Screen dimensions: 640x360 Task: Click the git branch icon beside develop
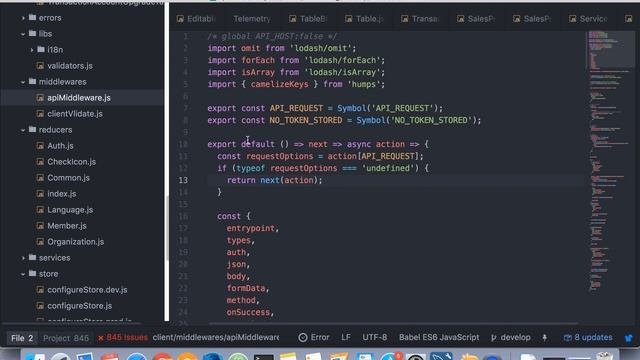coord(494,338)
